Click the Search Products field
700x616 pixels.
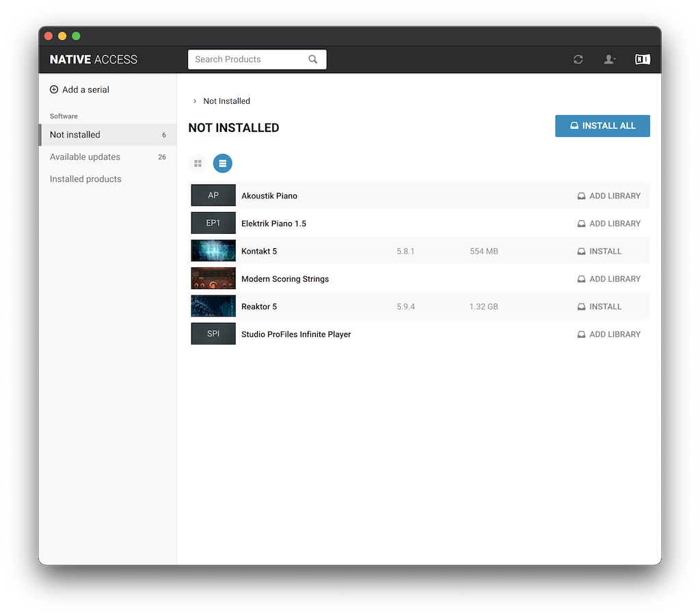click(246, 59)
